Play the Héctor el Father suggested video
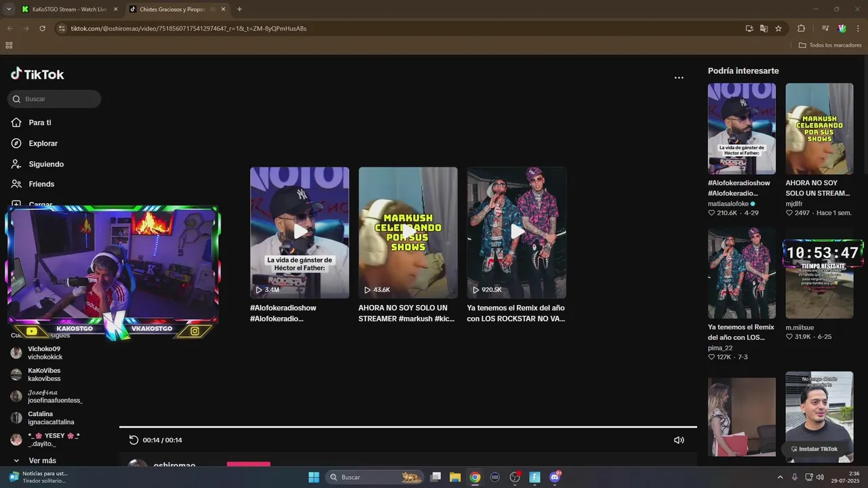Screen dimensions: 868x488 300,232
